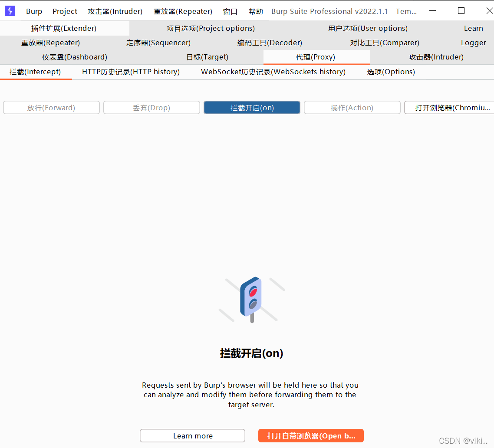Screen dimensions: 494x448
Task: Click 打开浏览器(Chromium) toolbar button
Action: pyautogui.click(x=449, y=108)
